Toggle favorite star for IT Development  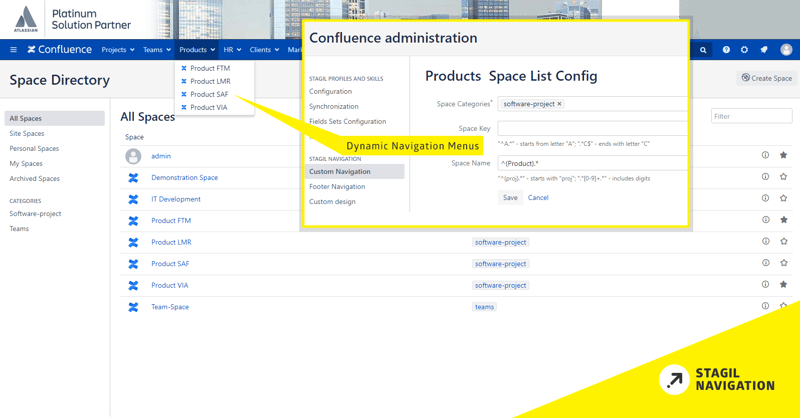coord(784,198)
